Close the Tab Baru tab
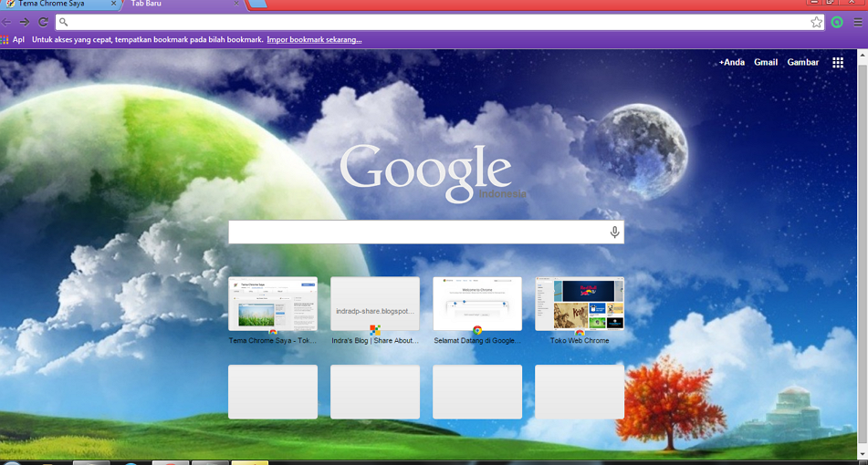The image size is (868, 465). pyautogui.click(x=236, y=4)
